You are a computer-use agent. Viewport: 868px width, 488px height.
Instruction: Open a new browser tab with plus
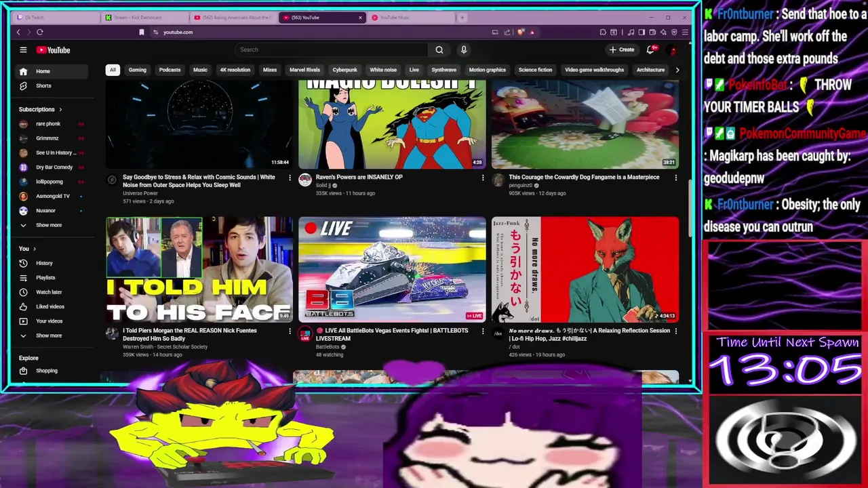pyautogui.click(x=462, y=18)
